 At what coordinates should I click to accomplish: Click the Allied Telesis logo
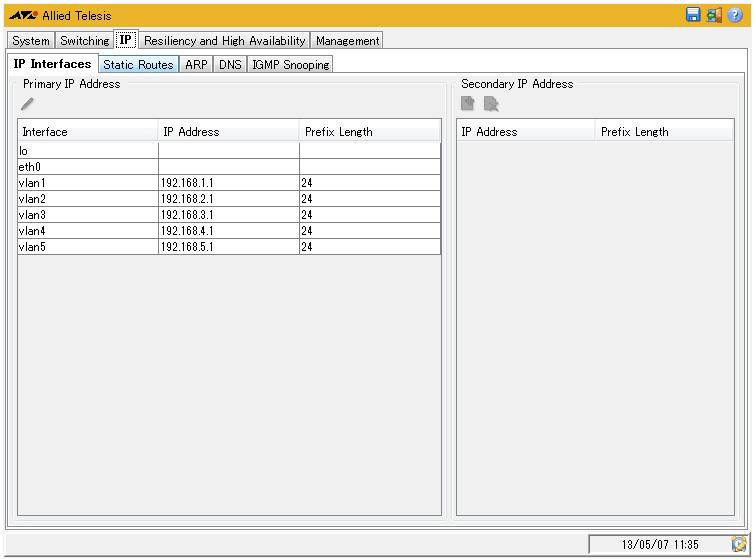(24, 15)
